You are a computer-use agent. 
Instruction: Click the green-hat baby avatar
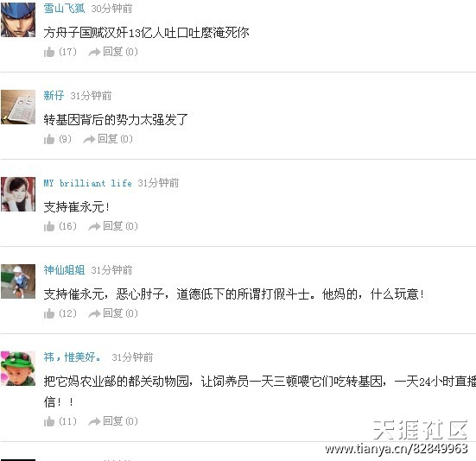pyautogui.click(x=18, y=369)
